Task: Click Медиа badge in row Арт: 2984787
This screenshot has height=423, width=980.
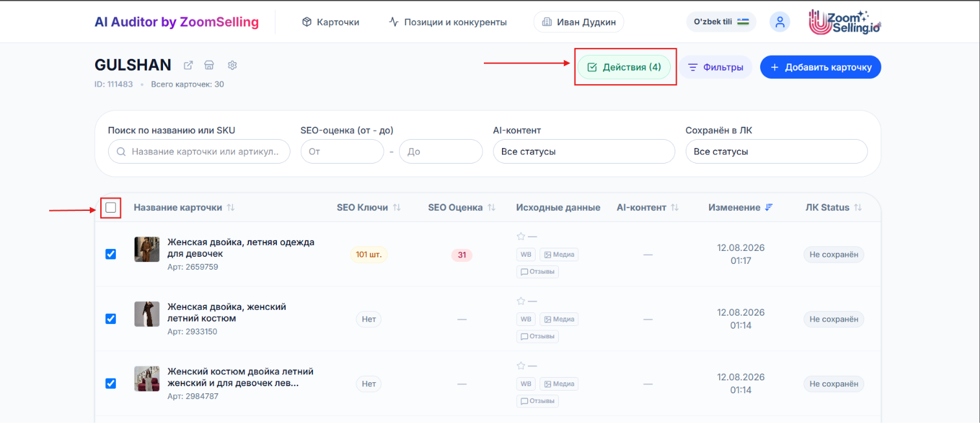Action: click(559, 384)
